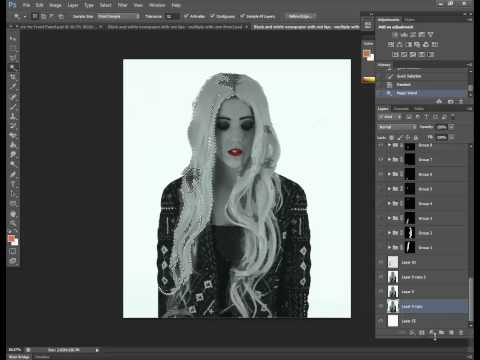
Task: Click Create new layer icon in Layers panel
Action: pos(451,333)
